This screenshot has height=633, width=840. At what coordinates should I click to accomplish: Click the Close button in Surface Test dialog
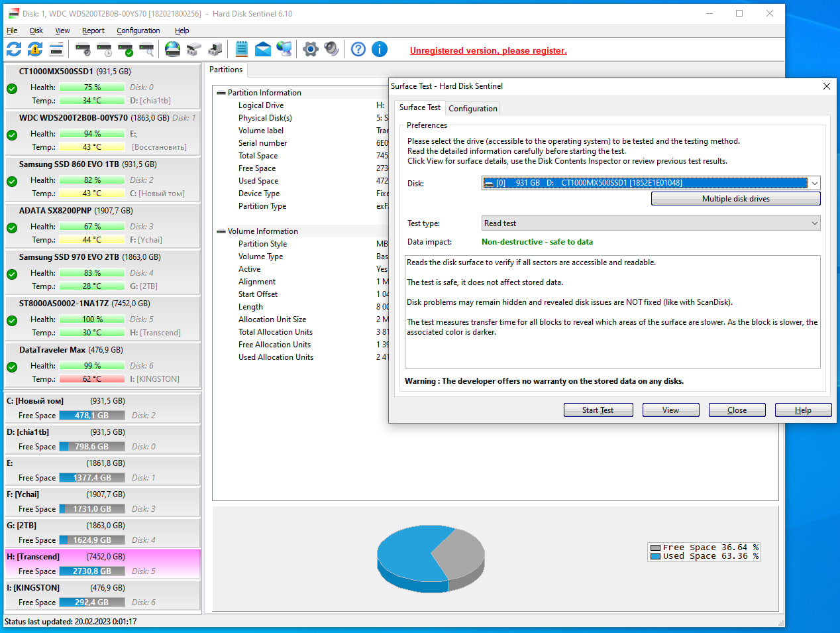[737, 410]
